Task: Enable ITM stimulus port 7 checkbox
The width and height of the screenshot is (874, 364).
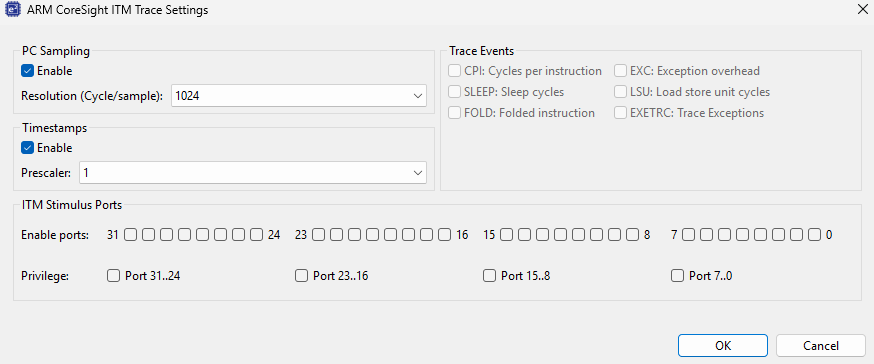Action: 688,235
